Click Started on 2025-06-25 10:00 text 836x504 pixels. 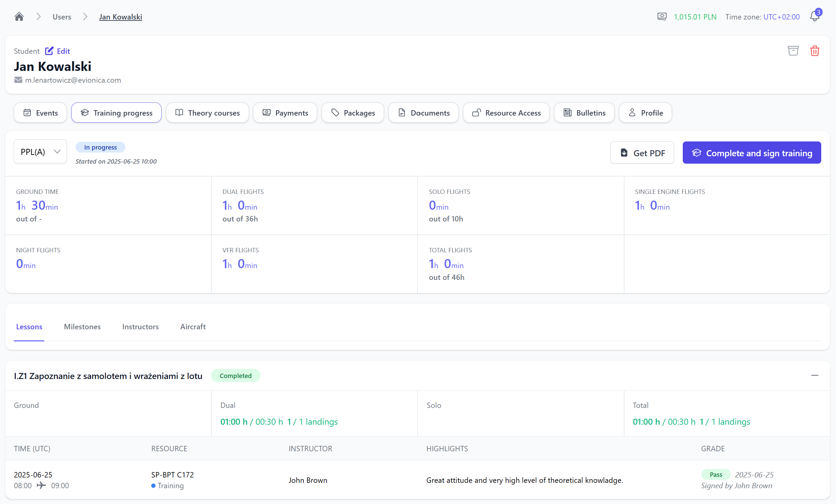point(116,161)
